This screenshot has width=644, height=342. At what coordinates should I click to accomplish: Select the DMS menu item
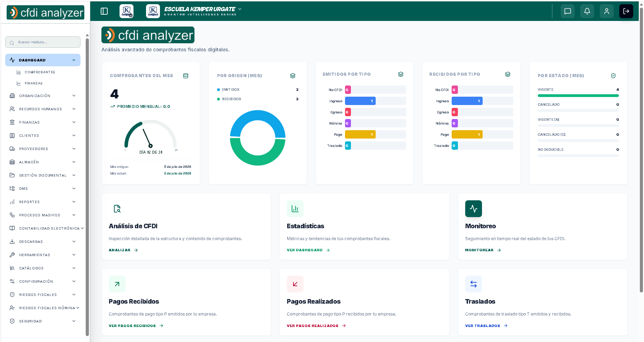(x=43, y=188)
